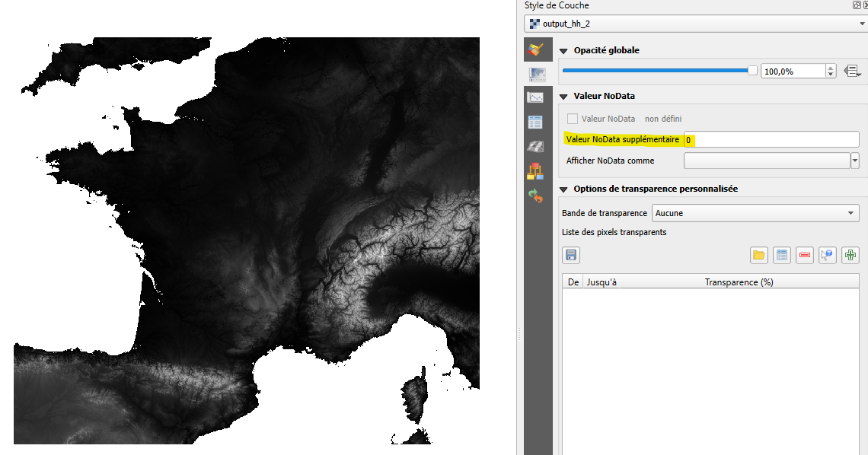
Task: Click the red remove row button
Action: coord(805,256)
